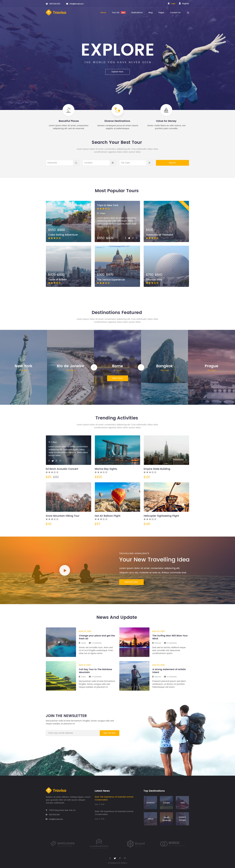The image size is (235, 868).
Task: Open the Destinations menu item
Action: [137, 12]
